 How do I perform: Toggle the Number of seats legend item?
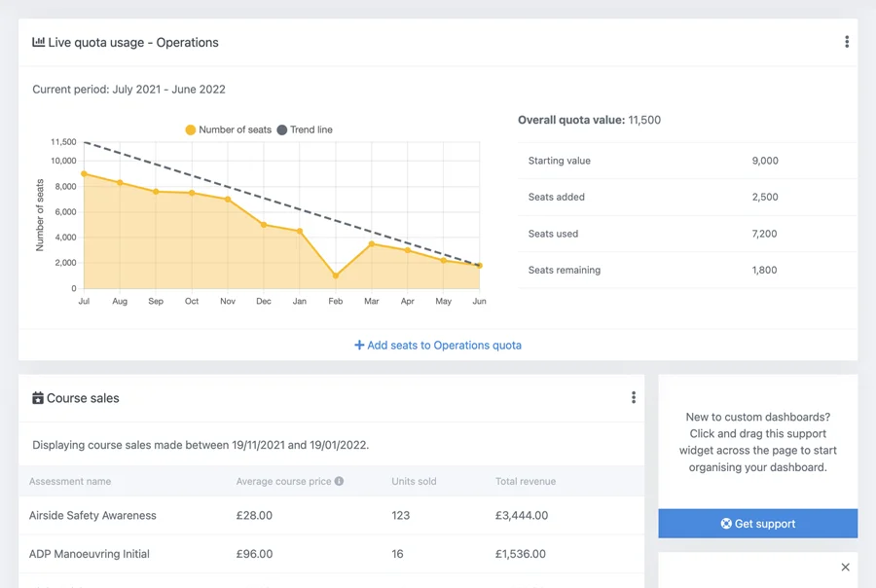click(x=228, y=129)
